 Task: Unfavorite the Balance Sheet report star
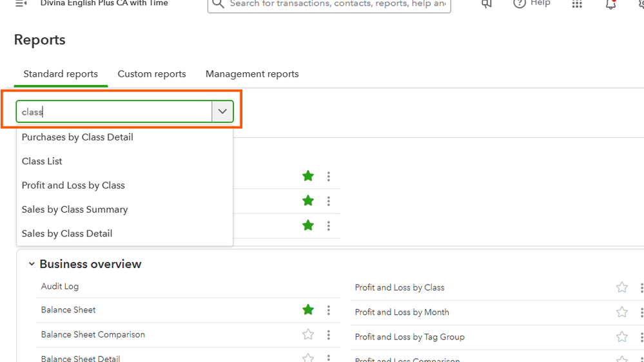pos(308,310)
